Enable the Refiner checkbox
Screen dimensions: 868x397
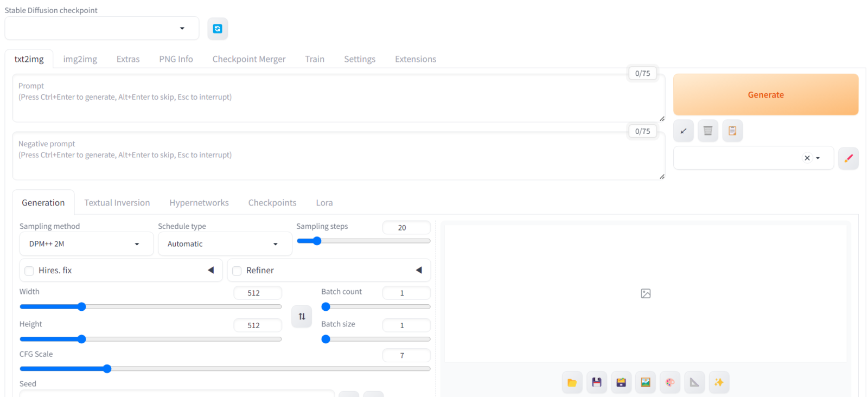(x=237, y=271)
